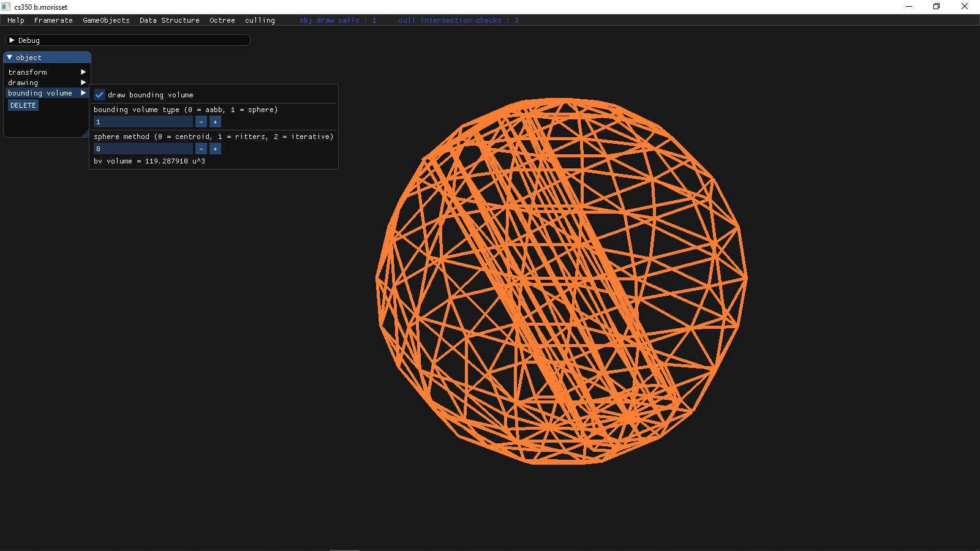The width and height of the screenshot is (980, 551).
Task: Click the orange wireframe sphere in viewport
Action: pos(561,280)
